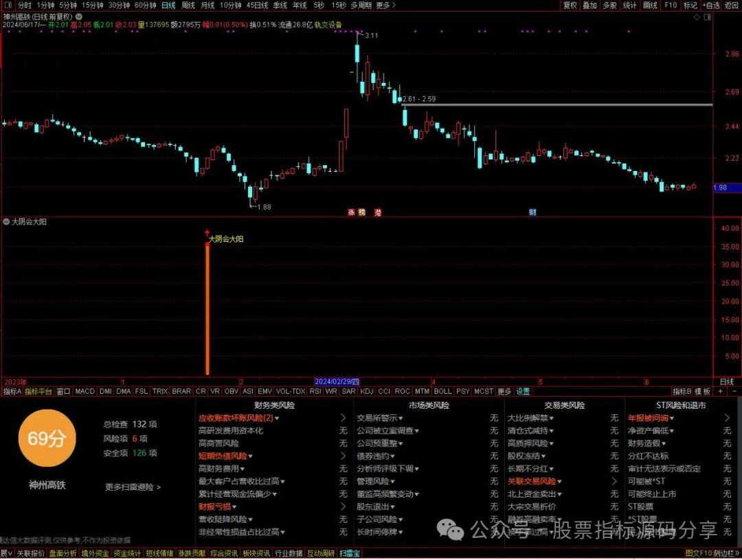
Task: Select the 5分钟 period
Action: click(x=68, y=5)
